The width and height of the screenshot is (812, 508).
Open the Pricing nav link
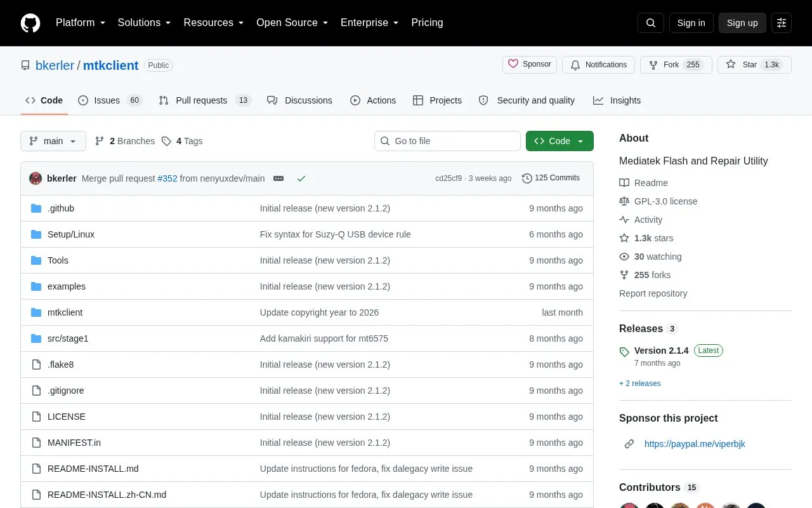coord(427,23)
